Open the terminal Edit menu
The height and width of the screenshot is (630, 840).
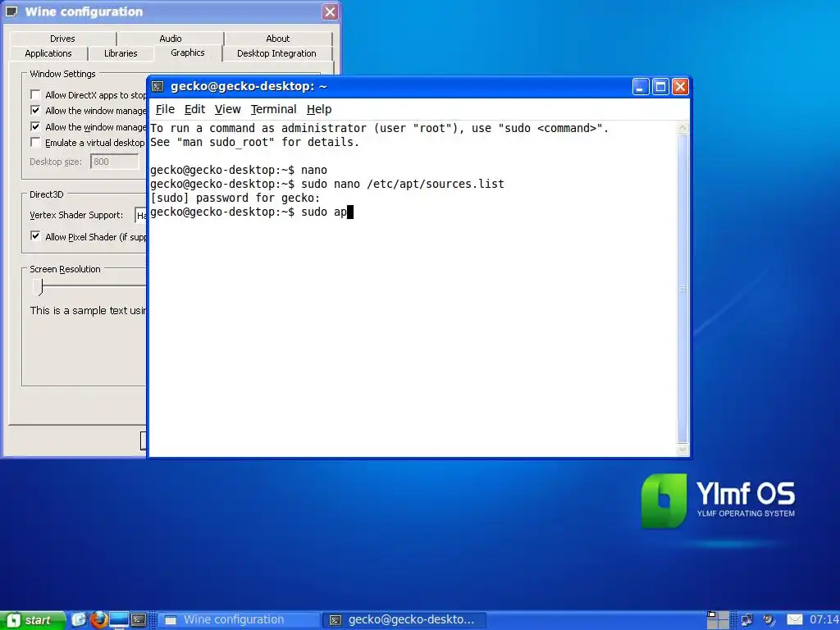(194, 109)
